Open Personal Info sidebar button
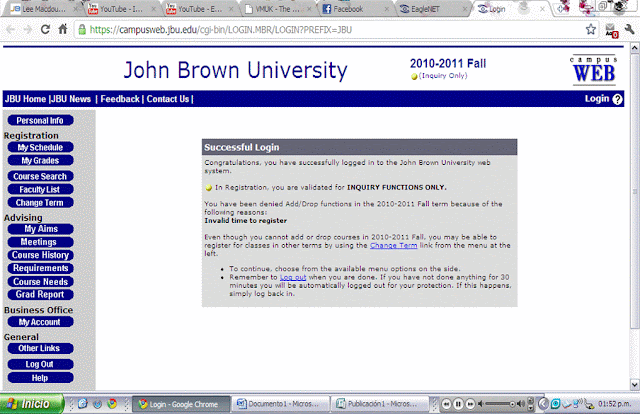The image size is (640, 414). click(40, 120)
